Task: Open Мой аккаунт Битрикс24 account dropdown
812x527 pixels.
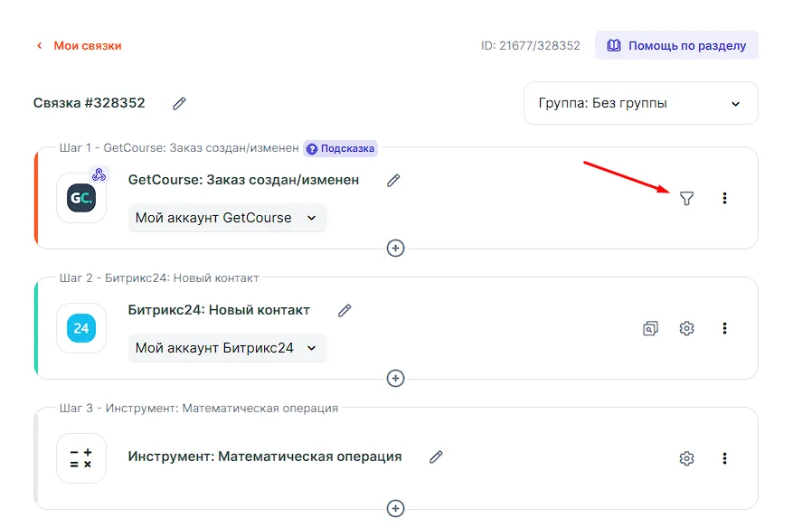Action: [227, 348]
